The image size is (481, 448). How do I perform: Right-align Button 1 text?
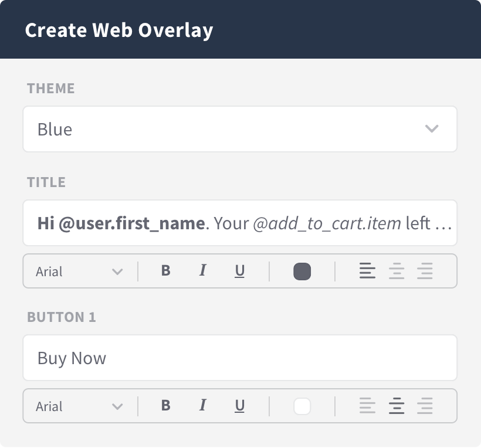(x=425, y=406)
